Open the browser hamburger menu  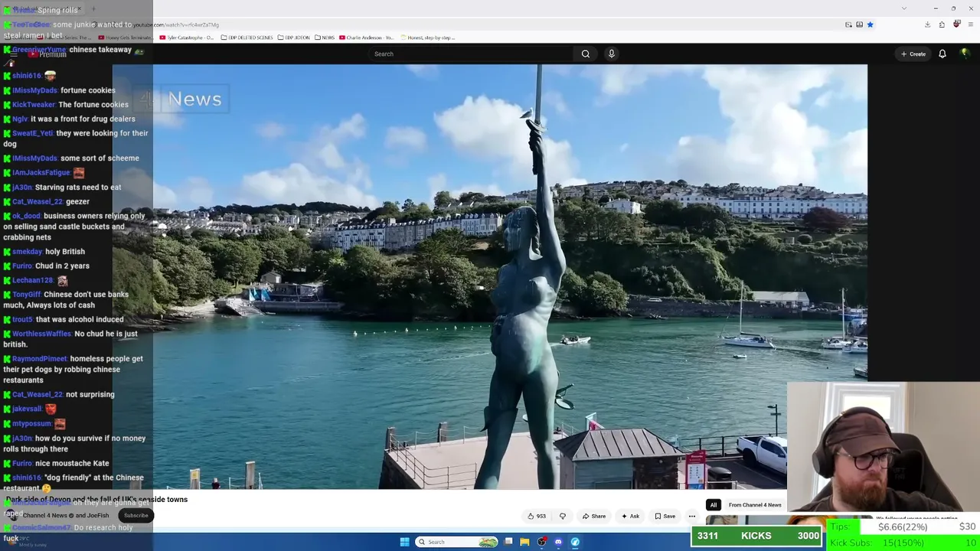click(971, 24)
